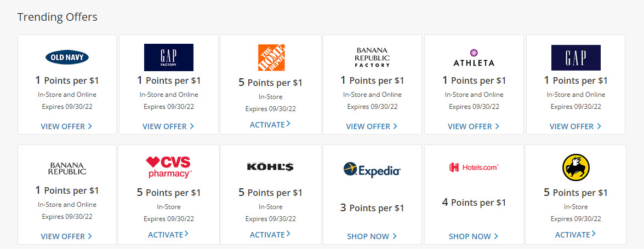Select the Gap Factory logo
The width and height of the screenshot is (644, 249).
[x=168, y=57]
